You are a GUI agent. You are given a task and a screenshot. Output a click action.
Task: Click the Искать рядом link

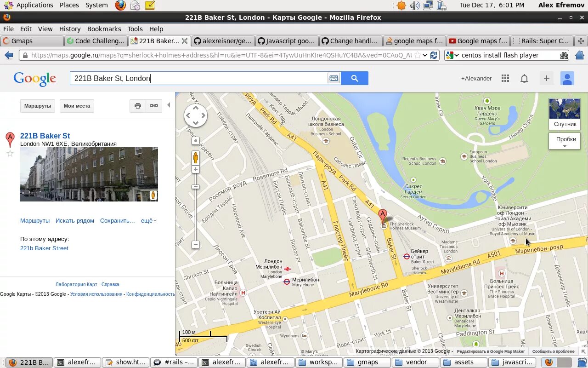click(x=75, y=221)
